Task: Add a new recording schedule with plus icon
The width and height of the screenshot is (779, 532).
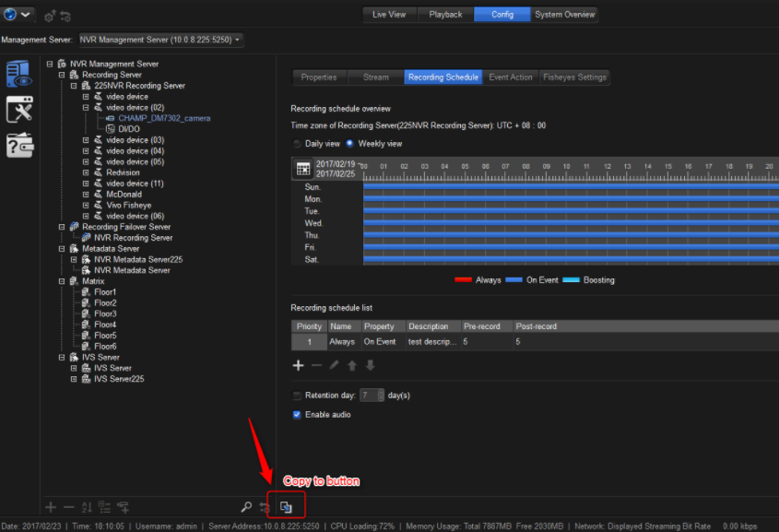Action: pos(298,365)
